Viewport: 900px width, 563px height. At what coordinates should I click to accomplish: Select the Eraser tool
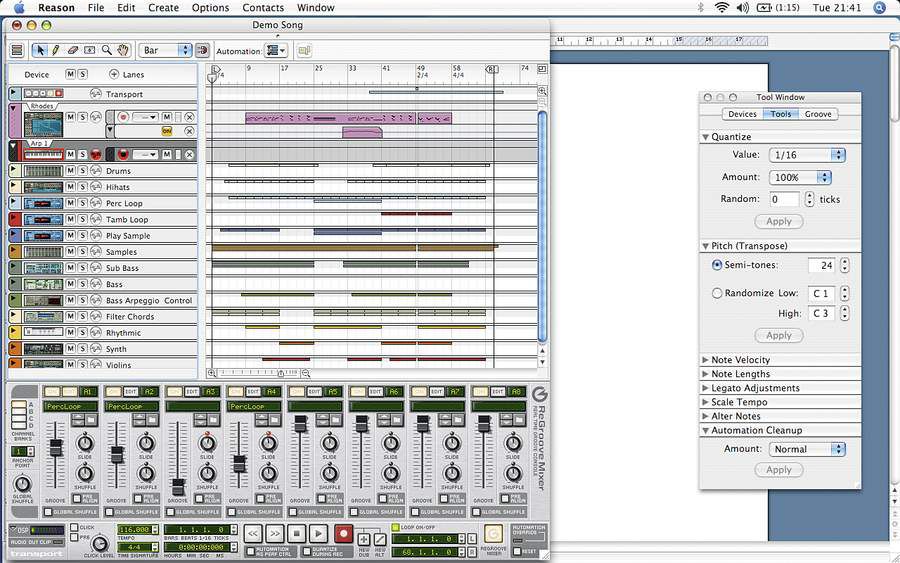point(72,51)
